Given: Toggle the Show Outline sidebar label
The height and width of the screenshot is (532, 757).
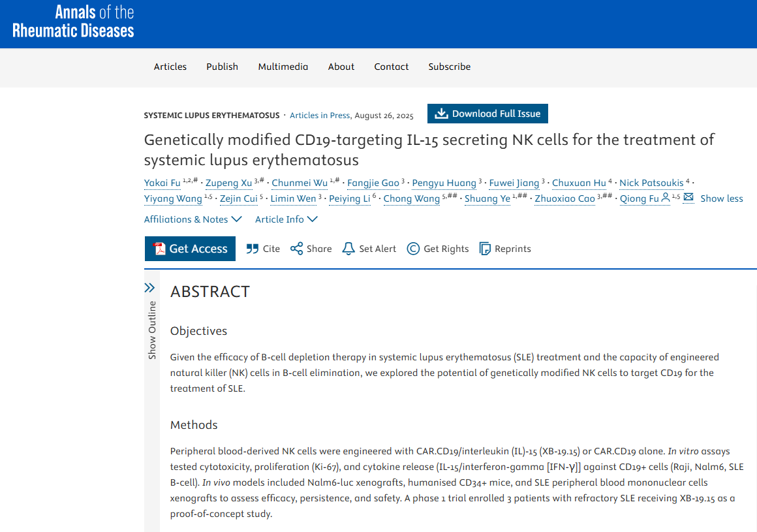Looking at the screenshot, I should pos(152,330).
